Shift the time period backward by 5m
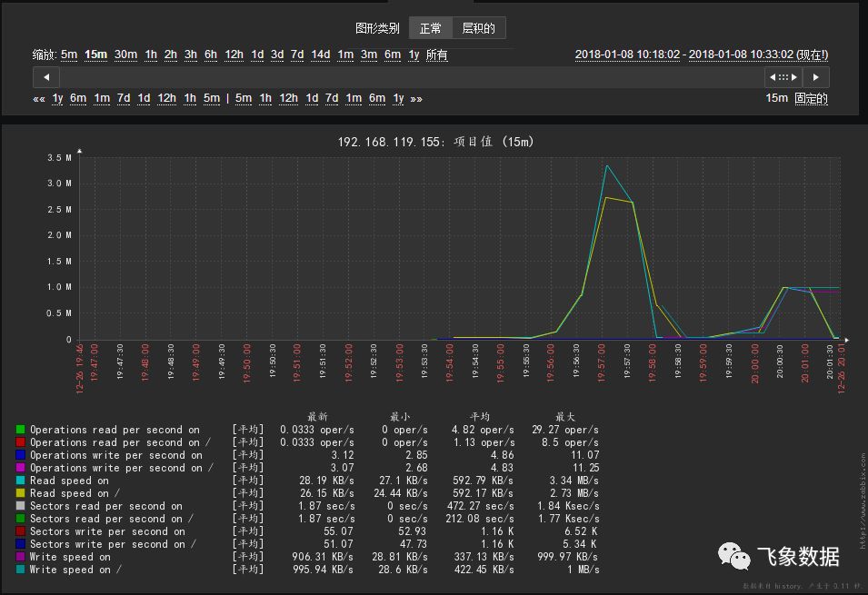The image size is (868, 595). (212, 98)
